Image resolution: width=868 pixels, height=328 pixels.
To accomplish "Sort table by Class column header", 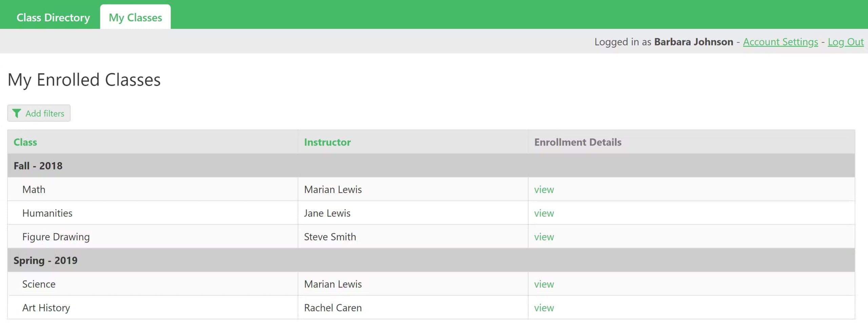I will click(x=25, y=142).
